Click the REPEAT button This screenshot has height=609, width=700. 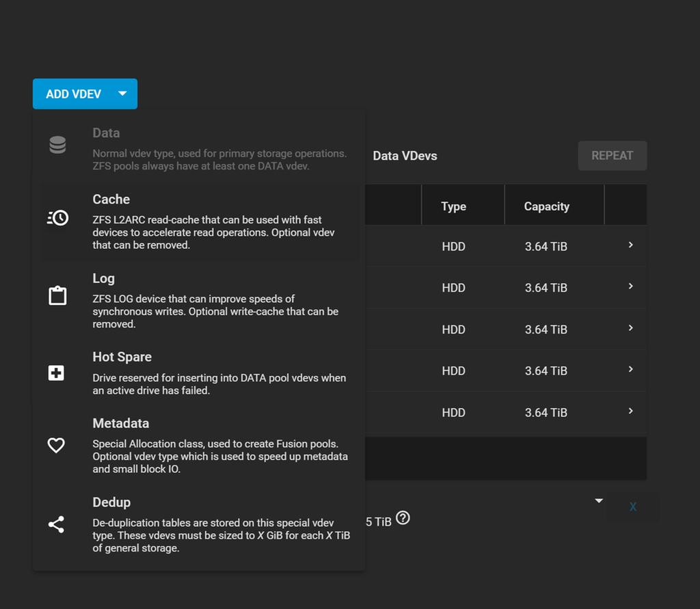click(612, 155)
